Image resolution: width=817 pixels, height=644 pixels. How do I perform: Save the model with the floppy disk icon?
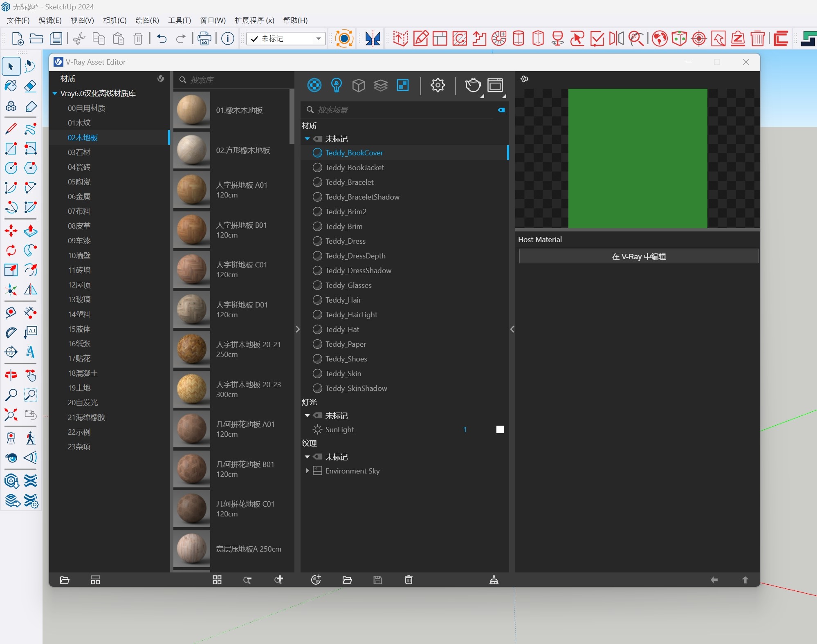tap(56, 38)
